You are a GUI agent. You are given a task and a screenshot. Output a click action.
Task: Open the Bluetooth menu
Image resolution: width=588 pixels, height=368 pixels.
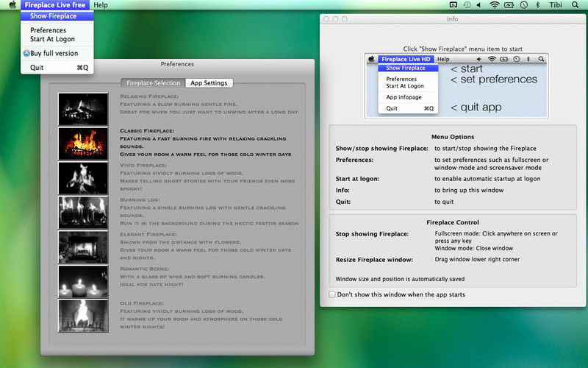coord(537,5)
